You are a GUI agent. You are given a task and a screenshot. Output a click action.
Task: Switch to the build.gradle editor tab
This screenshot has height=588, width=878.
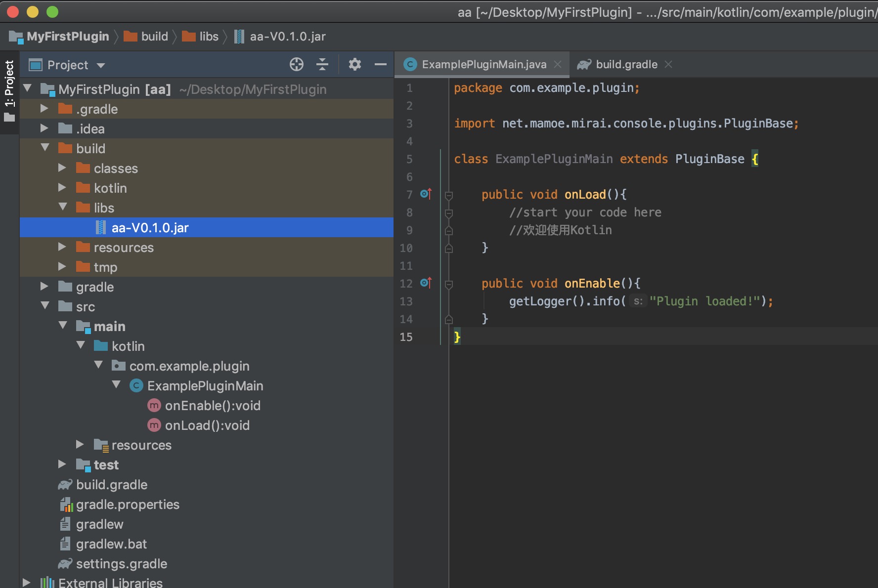pos(626,64)
